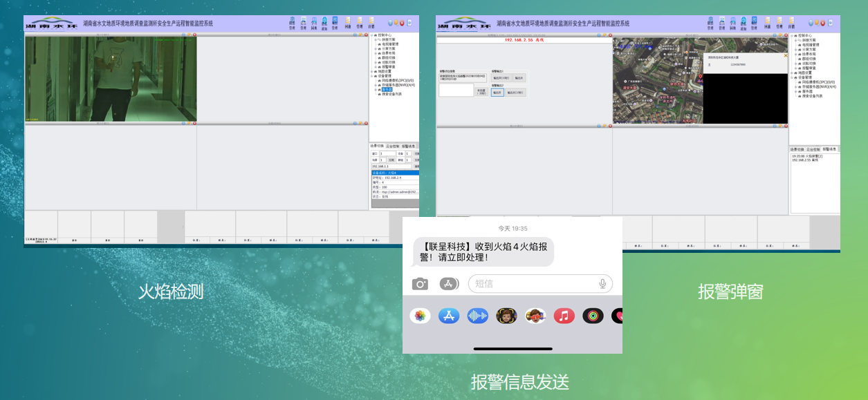Viewport: 868px width, 400px height.
Task: Select 网络摄像机(IPC)(0/0) in the left window
Action: 397,81
